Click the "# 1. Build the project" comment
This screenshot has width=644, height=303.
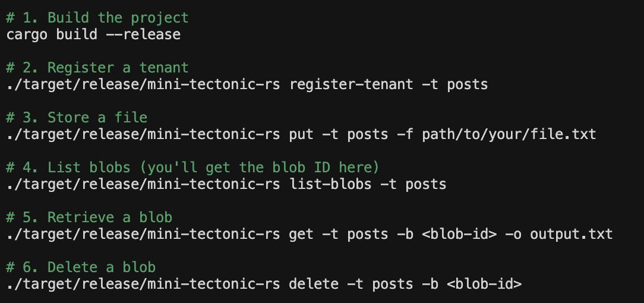tap(97, 18)
